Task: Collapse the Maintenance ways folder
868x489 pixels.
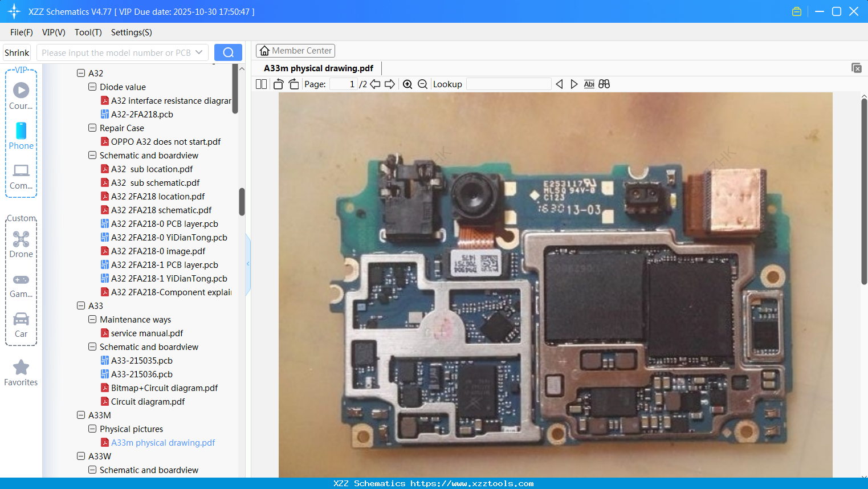Action: pos(92,319)
